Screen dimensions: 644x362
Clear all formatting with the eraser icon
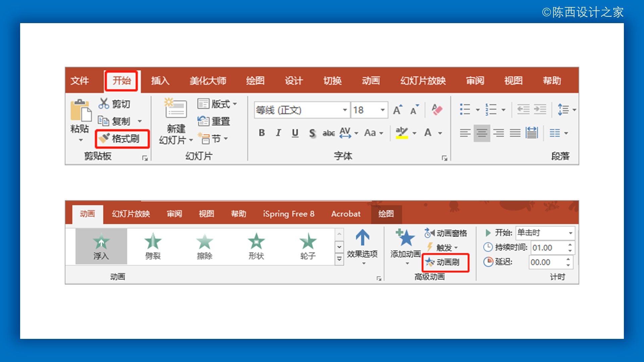[437, 110]
